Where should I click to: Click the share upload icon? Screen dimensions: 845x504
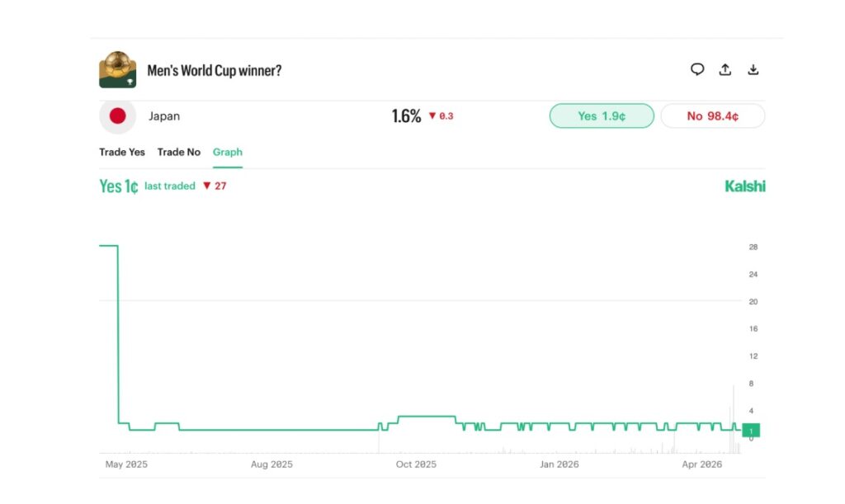click(x=725, y=69)
